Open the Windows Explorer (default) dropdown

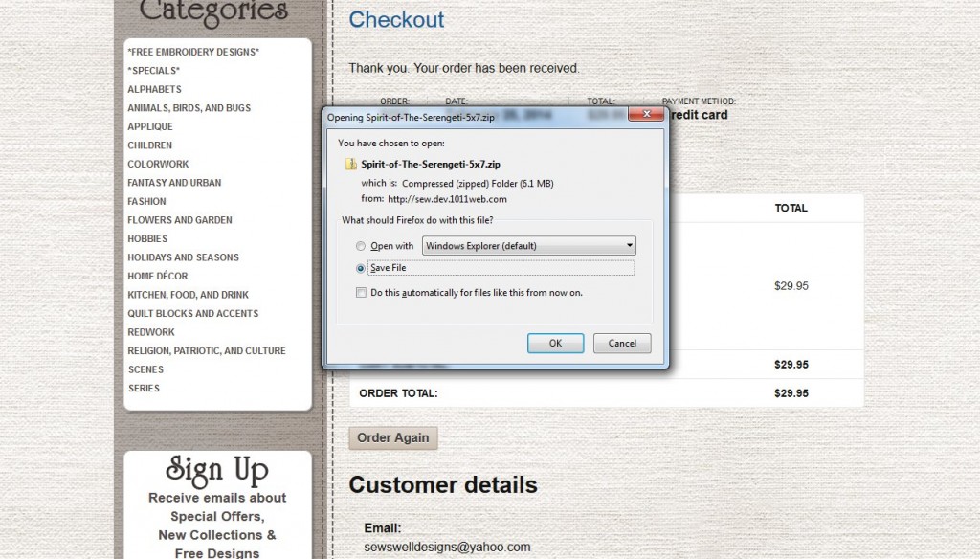(528, 246)
